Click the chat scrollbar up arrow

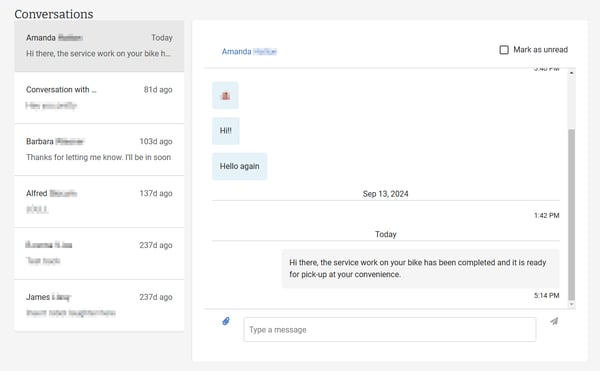(x=571, y=72)
